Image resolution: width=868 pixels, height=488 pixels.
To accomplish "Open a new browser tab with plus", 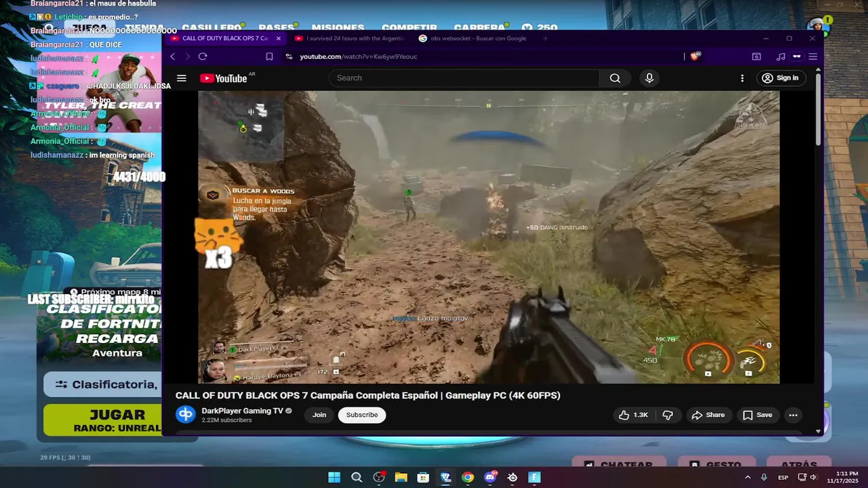I will (x=545, y=39).
